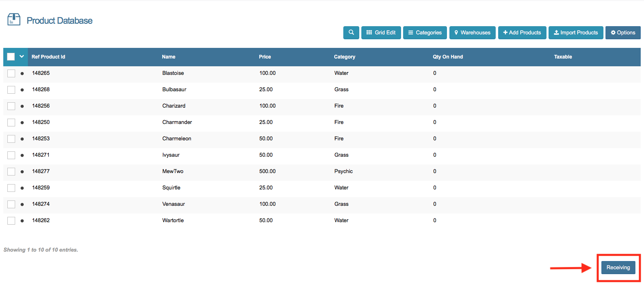Check the box for Blastoise row
Screen dimensions: 644x286
click(x=11, y=73)
